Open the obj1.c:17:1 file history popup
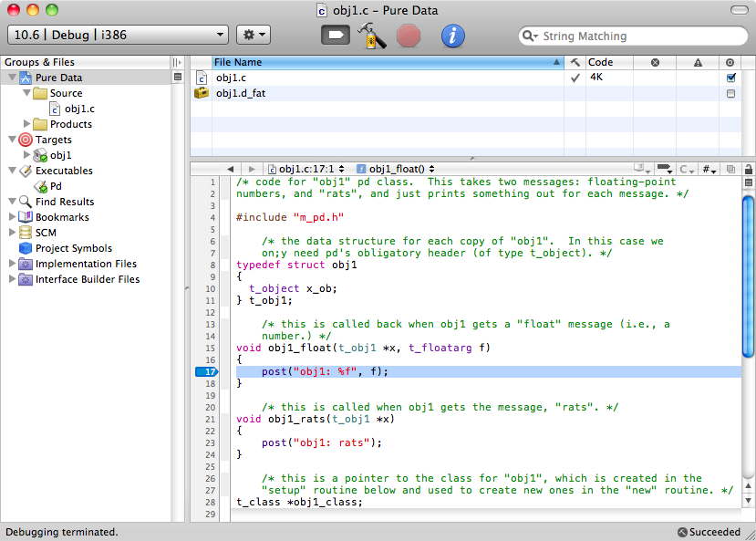Viewport: 756px width, 541px height. [x=306, y=170]
